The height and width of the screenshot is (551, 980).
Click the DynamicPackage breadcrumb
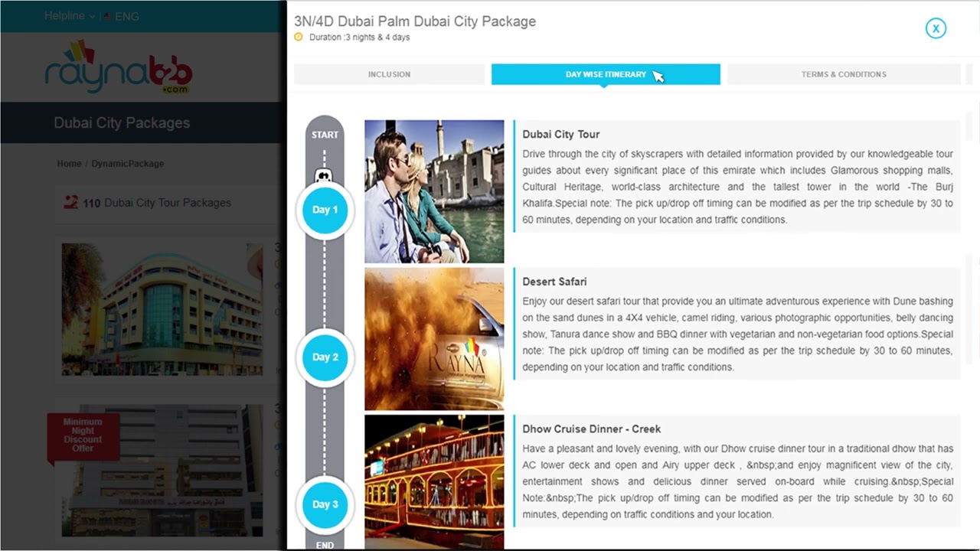(127, 164)
